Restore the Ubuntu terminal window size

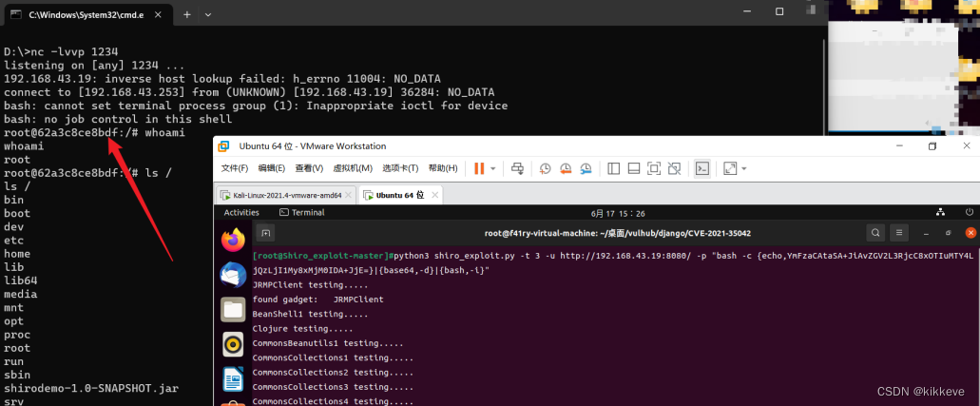[x=949, y=233]
